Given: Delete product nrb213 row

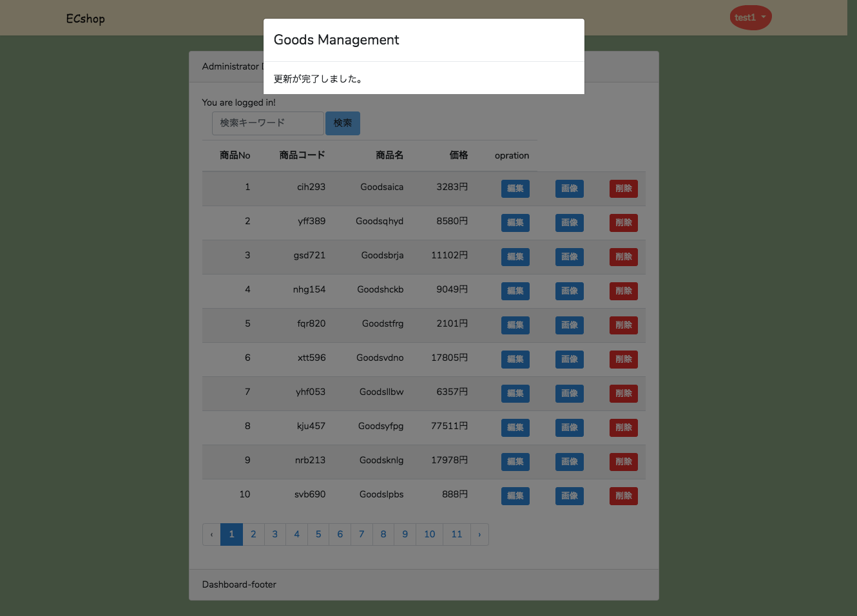Looking at the screenshot, I should pyautogui.click(x=624, y=462).
